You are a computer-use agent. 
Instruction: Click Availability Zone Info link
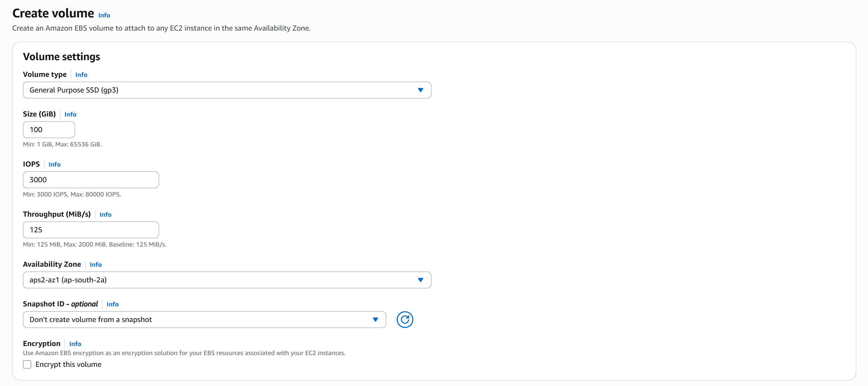pyautogui.click(x=96, y=265)
